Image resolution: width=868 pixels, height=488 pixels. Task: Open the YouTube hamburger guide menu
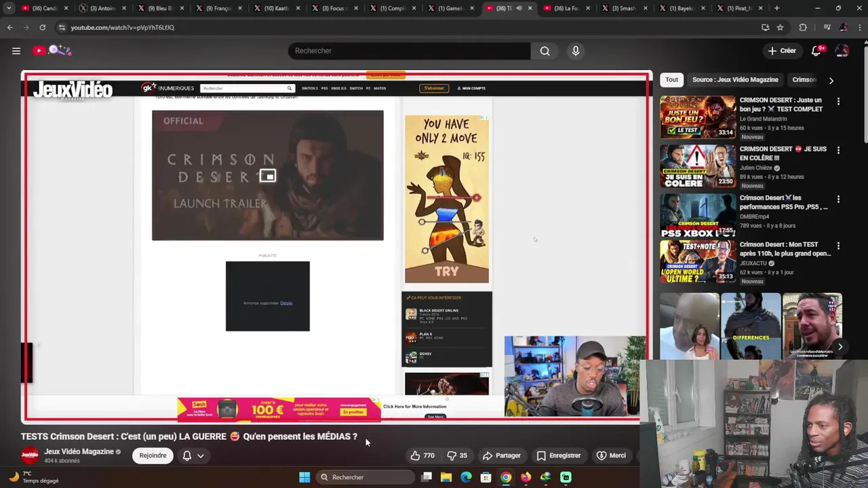pyautogui.click(x=16, y=51)
